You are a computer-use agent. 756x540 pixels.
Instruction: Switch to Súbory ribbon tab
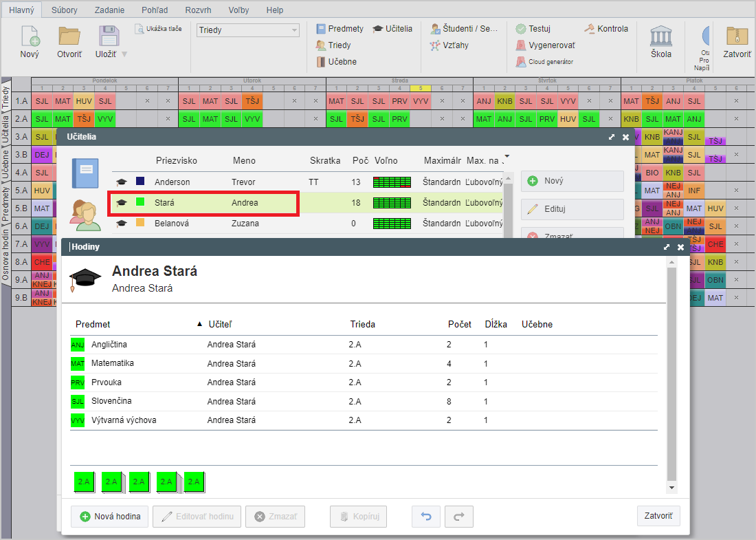[65, 10]
